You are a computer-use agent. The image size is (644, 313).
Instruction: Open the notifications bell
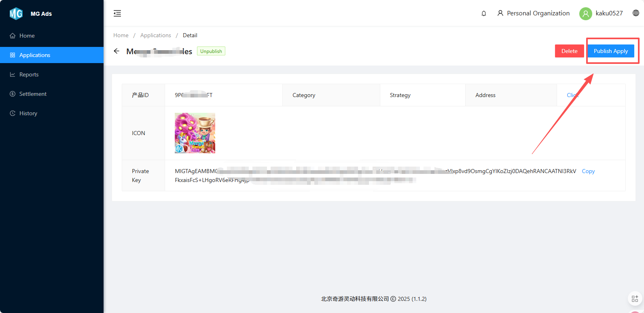483,13
